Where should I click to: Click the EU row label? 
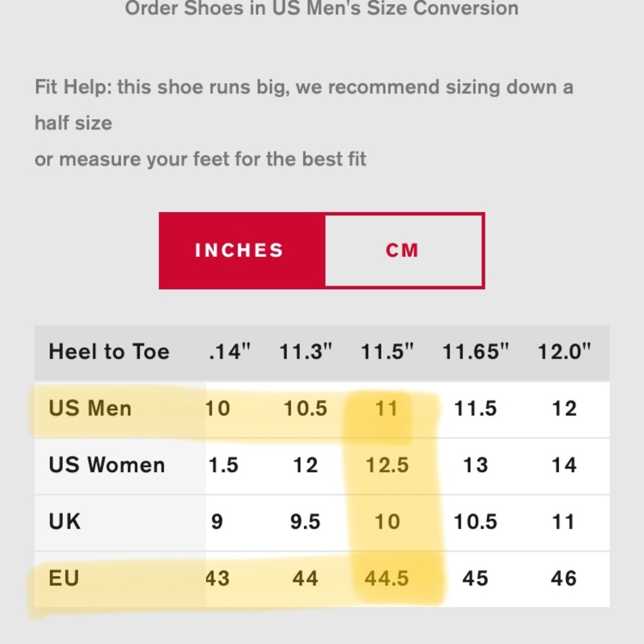(x=64, y=578)
